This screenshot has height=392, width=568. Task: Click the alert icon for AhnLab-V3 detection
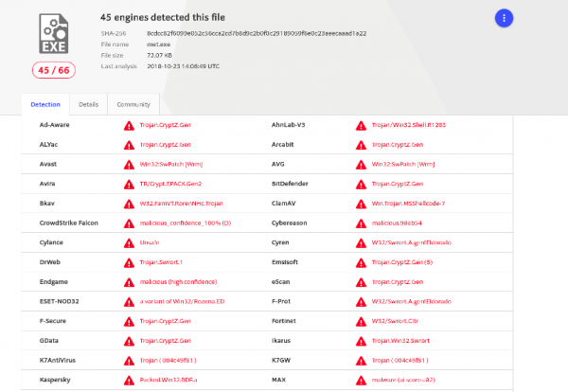[361, 125]
